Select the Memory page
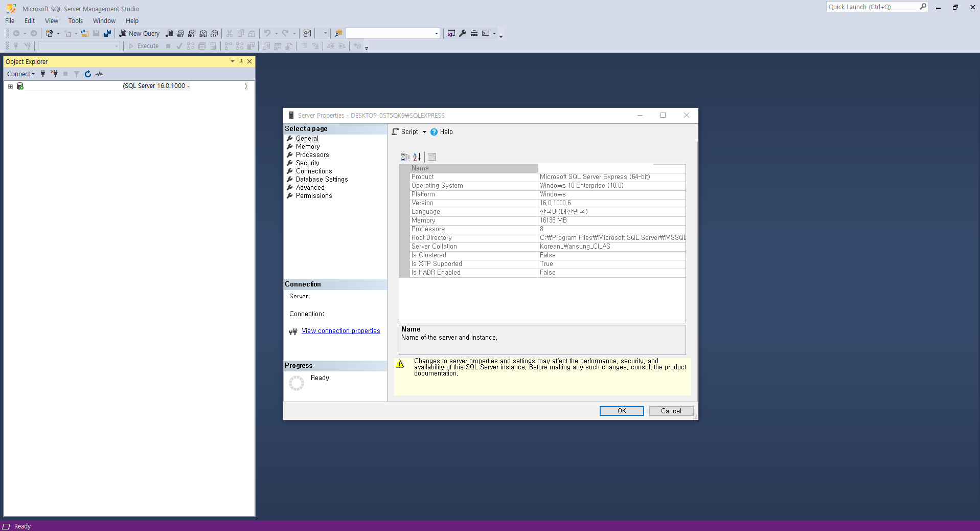Screen dimensions: 980x531 point(308,147)
